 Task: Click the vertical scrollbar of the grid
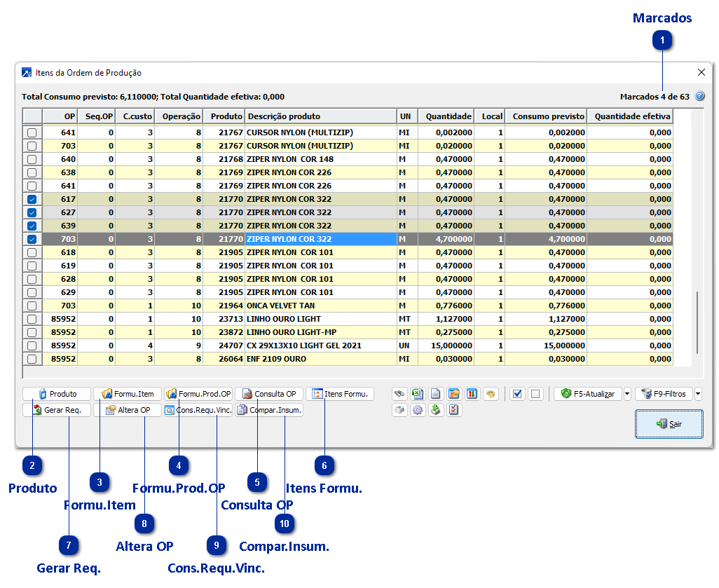(x=697, y=322)
